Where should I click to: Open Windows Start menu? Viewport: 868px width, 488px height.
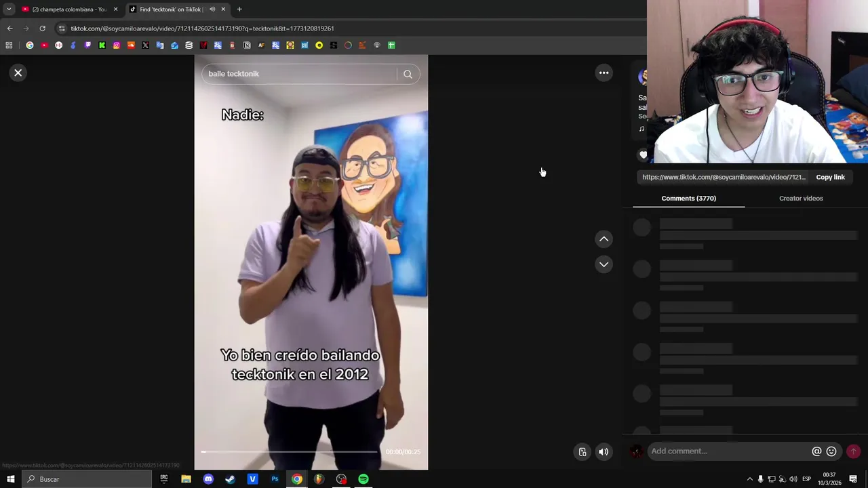pyautogui.click(x=10, y=479)
